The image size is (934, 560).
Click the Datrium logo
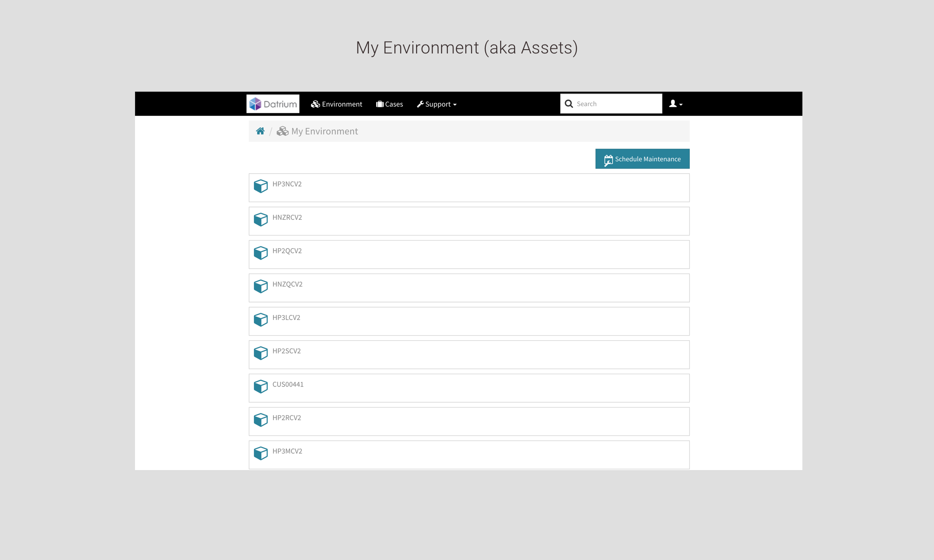click(x=273, y=104)
